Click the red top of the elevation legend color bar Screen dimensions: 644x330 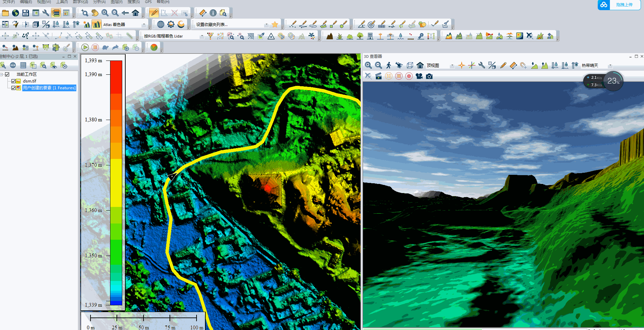(x=116, y=76)
